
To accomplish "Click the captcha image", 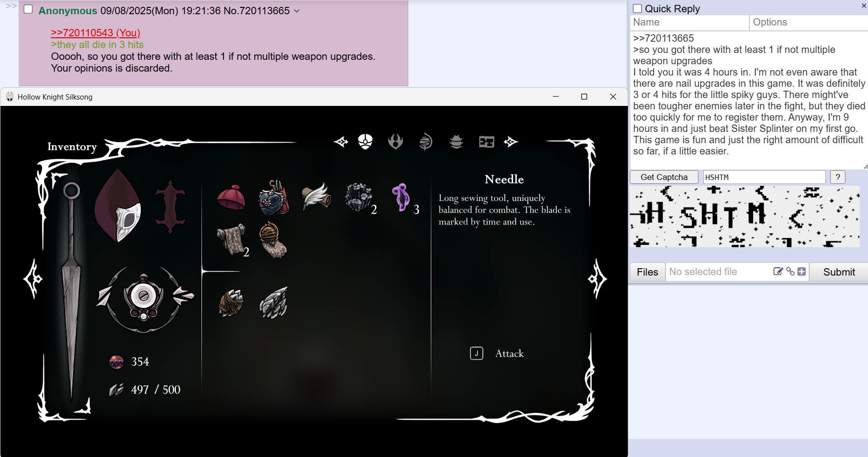I will pyautogui.click(x=745, y=216).
